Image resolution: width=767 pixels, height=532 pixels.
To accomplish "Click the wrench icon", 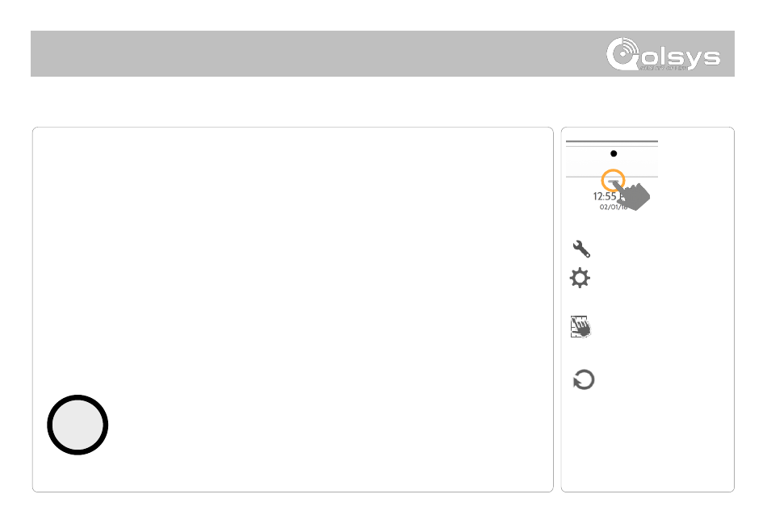I will tap(581, 249).
